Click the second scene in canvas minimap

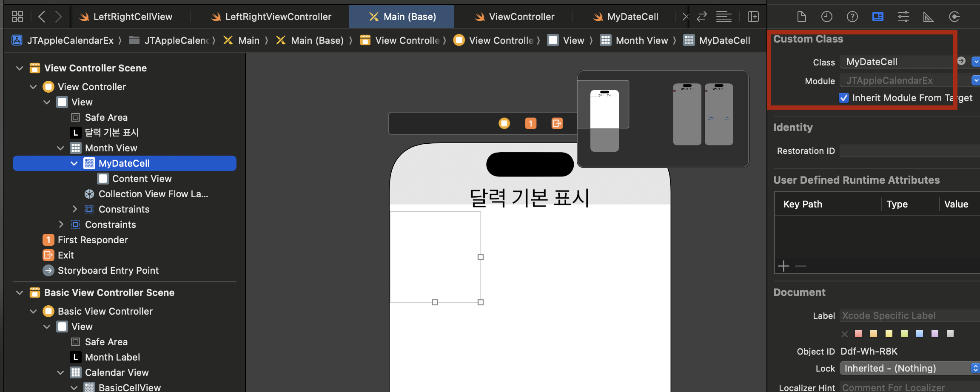coord(687,114)
